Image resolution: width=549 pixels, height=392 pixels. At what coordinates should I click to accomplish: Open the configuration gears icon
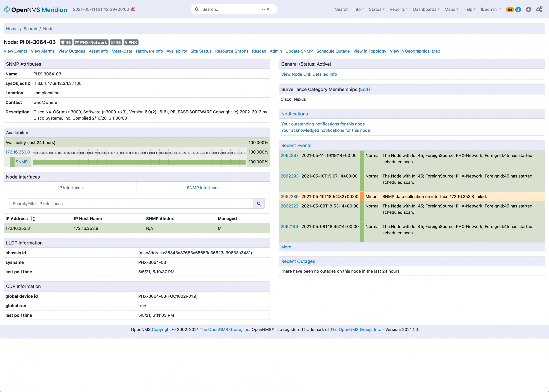539,9
